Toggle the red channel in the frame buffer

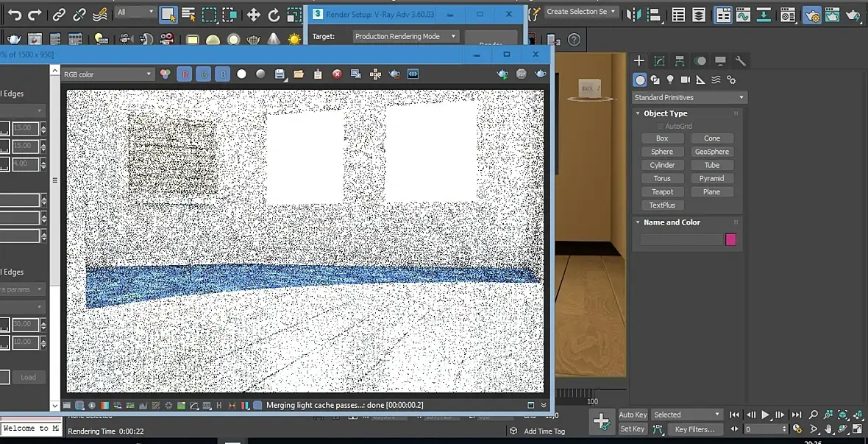pyautogui.click(x=185, y=74)
